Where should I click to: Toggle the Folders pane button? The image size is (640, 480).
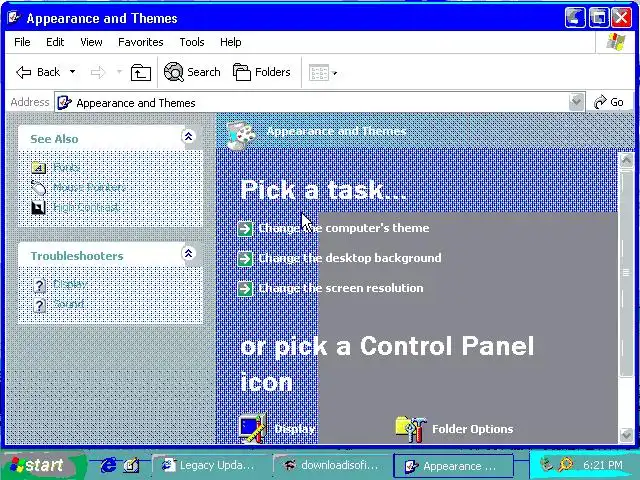click(262, 72)
